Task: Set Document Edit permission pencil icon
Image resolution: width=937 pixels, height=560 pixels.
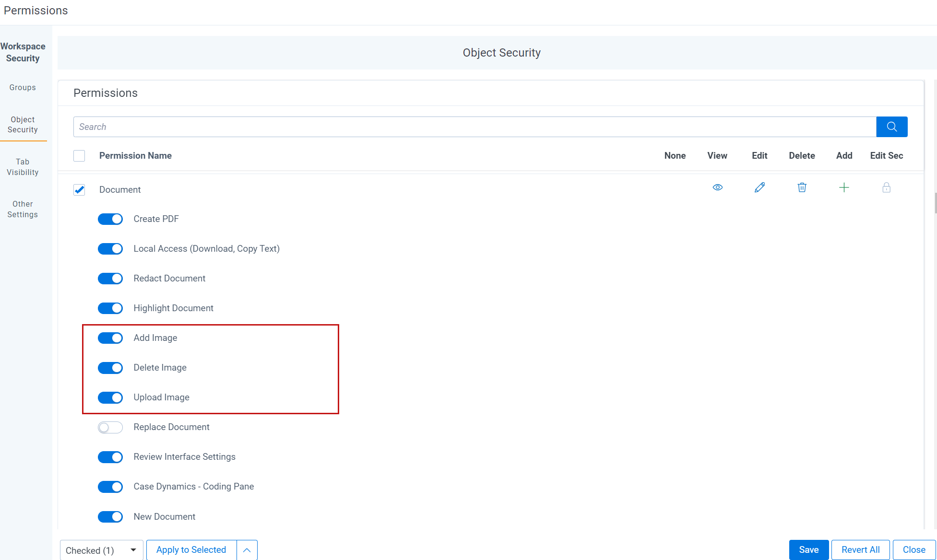Action: pos(760,187)
